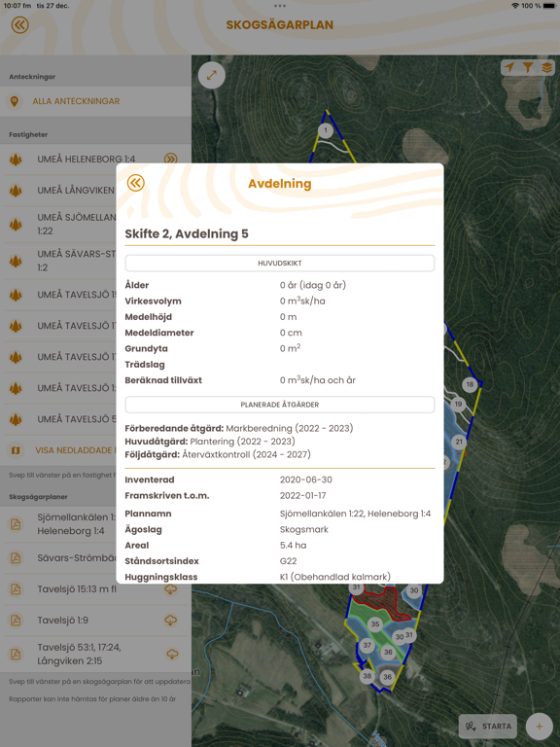
Task: Start tracking with the STARTA button
Action: (x=488, y=726)
